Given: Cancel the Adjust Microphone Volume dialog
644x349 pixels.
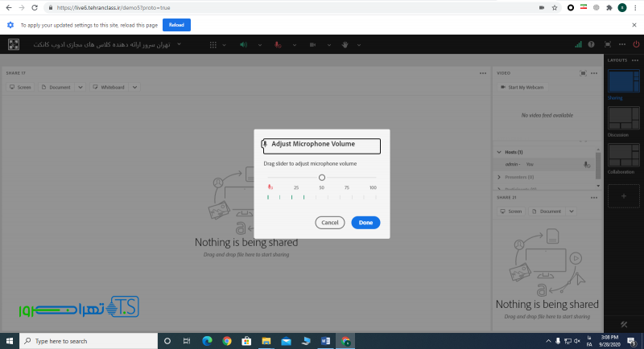Looking at the screenshot, I should pos(329,223).
